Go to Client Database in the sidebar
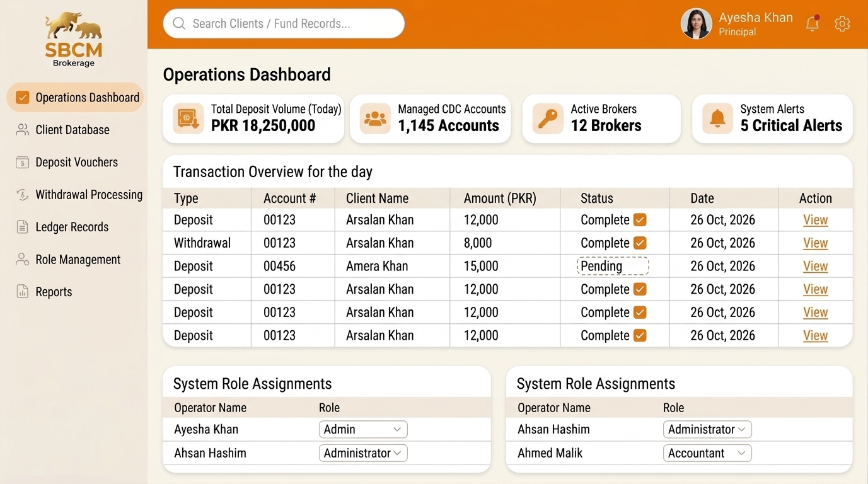 coord(72,130)
